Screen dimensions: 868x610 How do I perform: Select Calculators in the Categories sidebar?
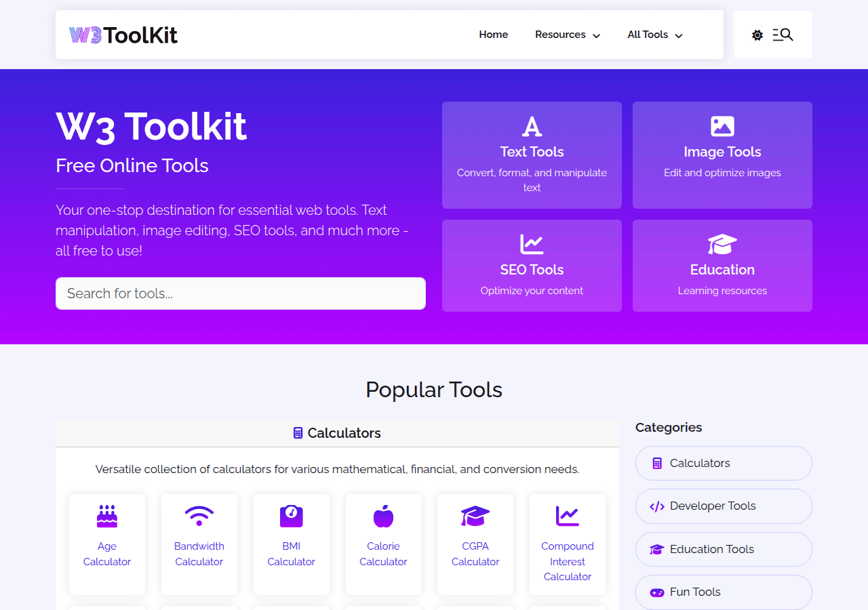point(724,463)
